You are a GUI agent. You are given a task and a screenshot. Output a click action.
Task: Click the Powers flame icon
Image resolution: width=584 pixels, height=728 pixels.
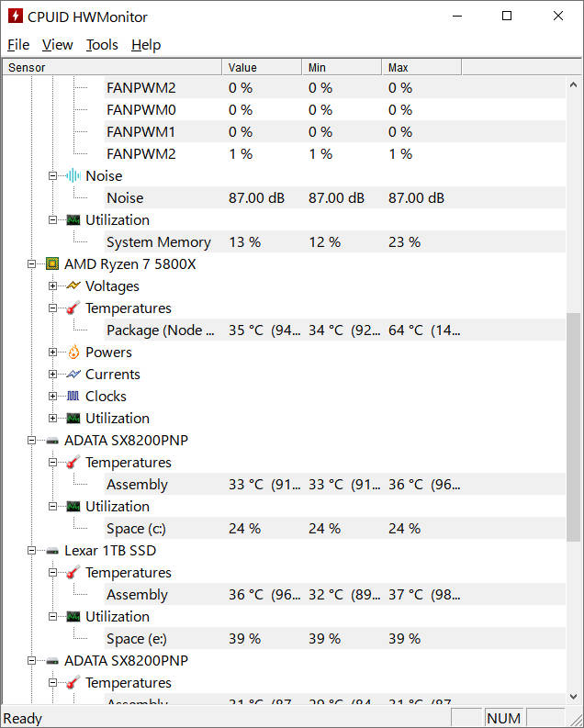pos(73,353)
